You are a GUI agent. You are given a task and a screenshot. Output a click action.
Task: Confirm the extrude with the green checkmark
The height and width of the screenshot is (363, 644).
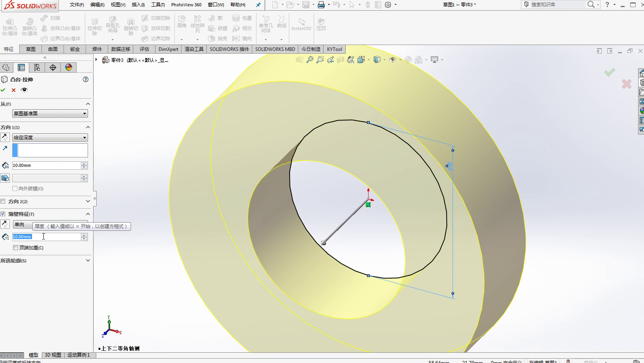(x=3, y=90)
